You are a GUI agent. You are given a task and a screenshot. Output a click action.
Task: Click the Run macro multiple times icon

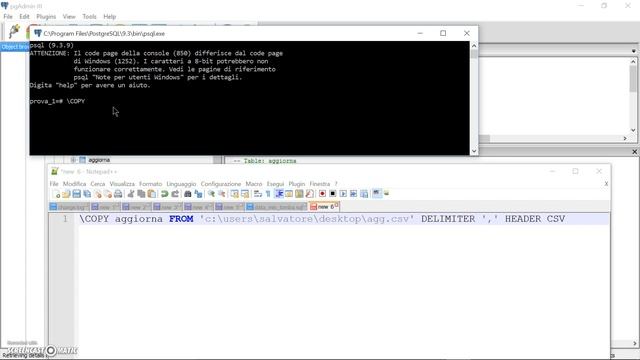[353, 194]
